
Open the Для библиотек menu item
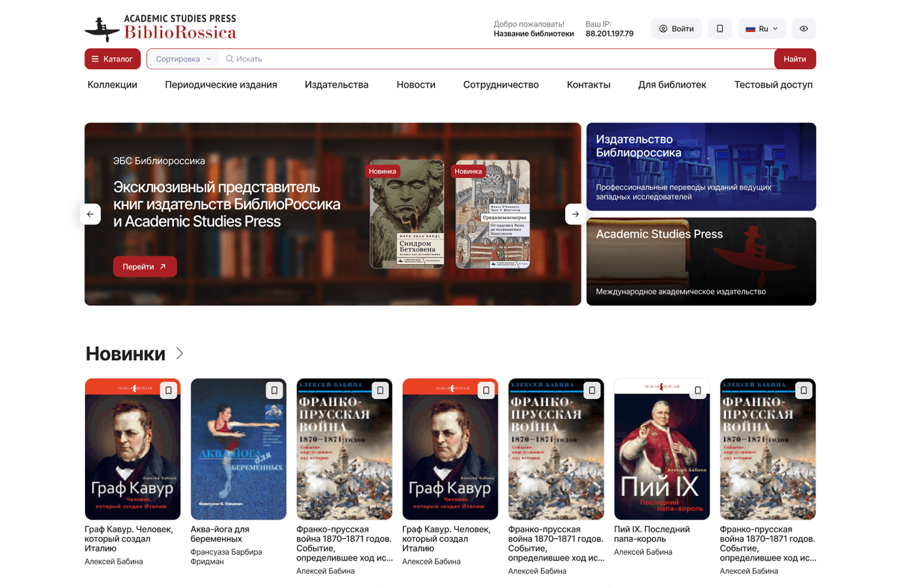click(x=672, y=85)
